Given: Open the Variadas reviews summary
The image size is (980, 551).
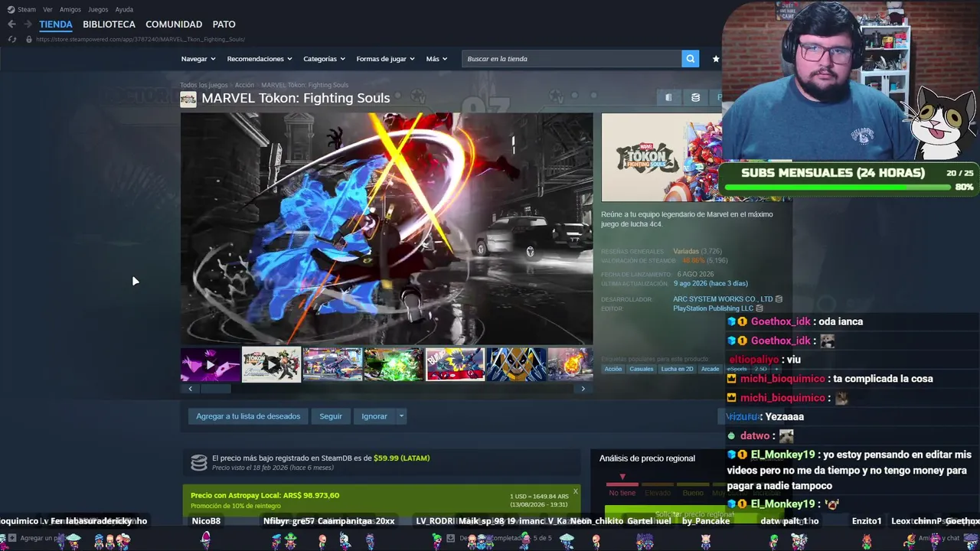Looking at the screenshot, I should click(686, 251).
